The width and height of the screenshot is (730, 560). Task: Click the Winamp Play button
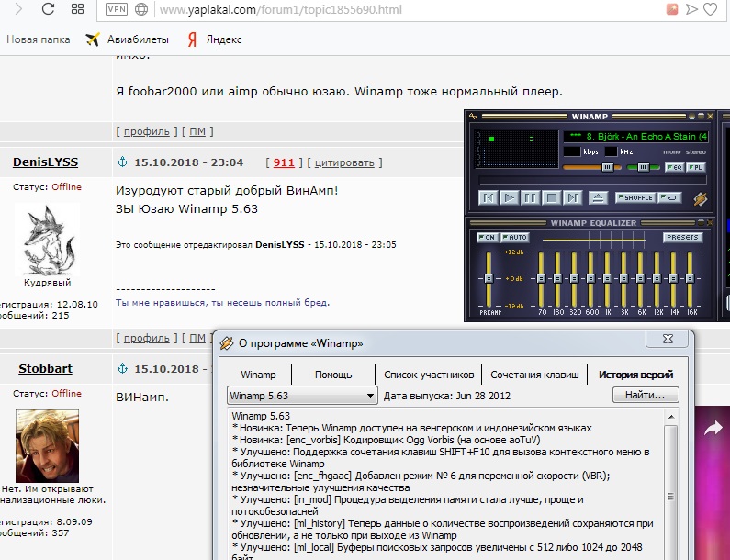pos(511,197)
